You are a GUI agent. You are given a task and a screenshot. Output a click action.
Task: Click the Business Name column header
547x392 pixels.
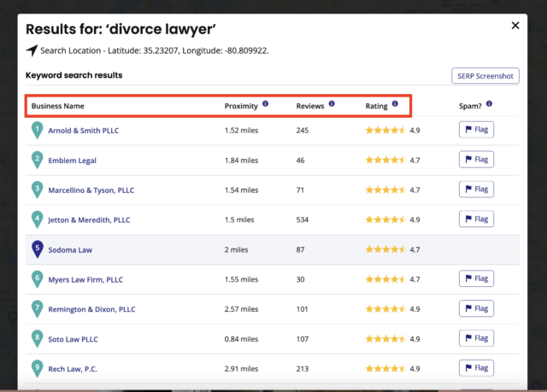coord(58,107)
